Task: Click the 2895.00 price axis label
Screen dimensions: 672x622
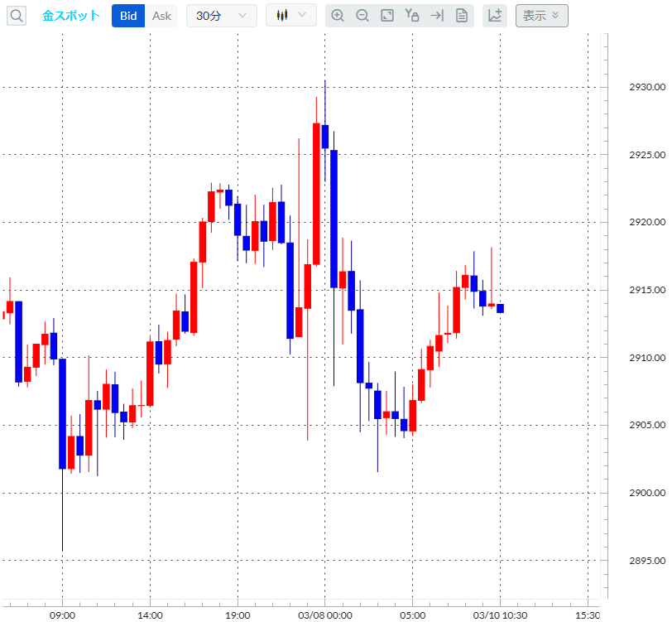Action: (x=647, y=561)
